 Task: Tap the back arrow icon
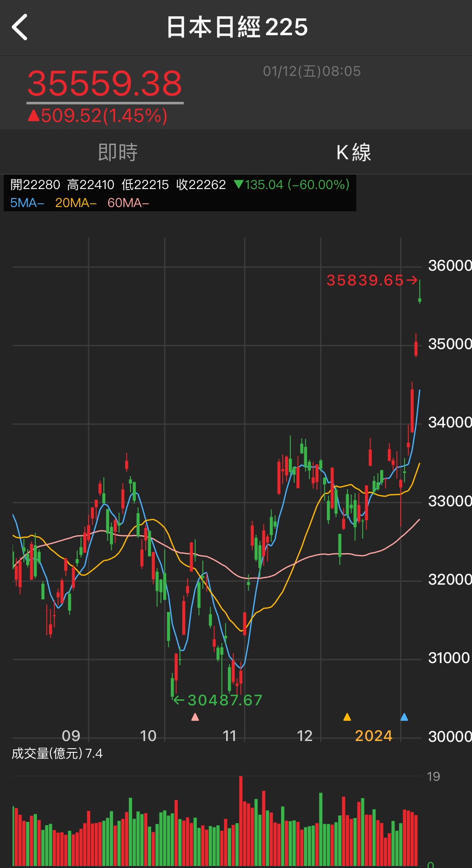20,27
